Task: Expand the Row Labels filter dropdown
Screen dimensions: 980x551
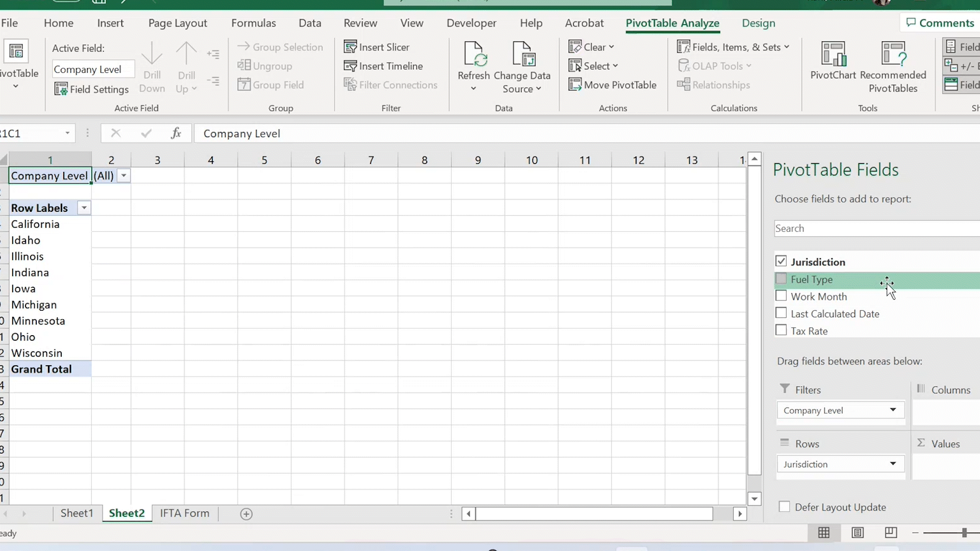Action: pyautogui.click(x=84, y=208)
